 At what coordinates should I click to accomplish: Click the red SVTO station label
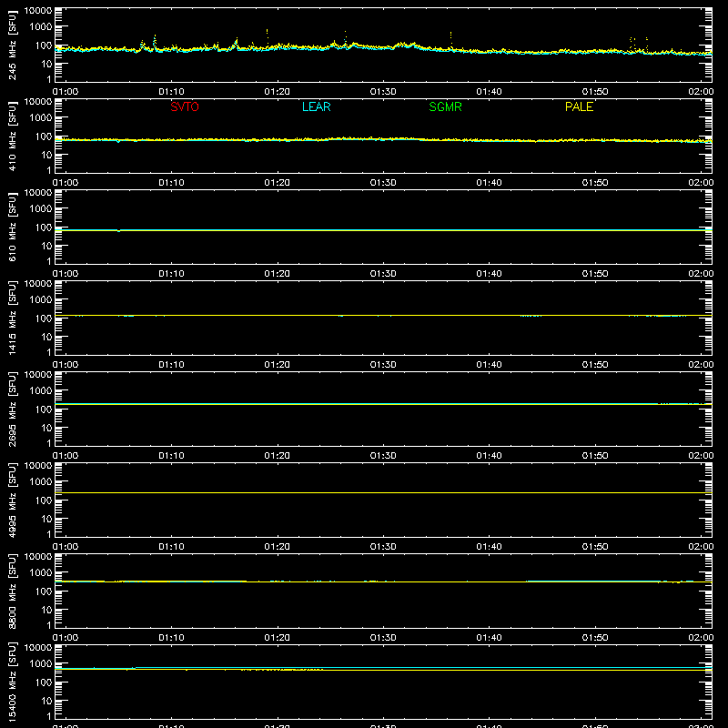pos(185,106)
